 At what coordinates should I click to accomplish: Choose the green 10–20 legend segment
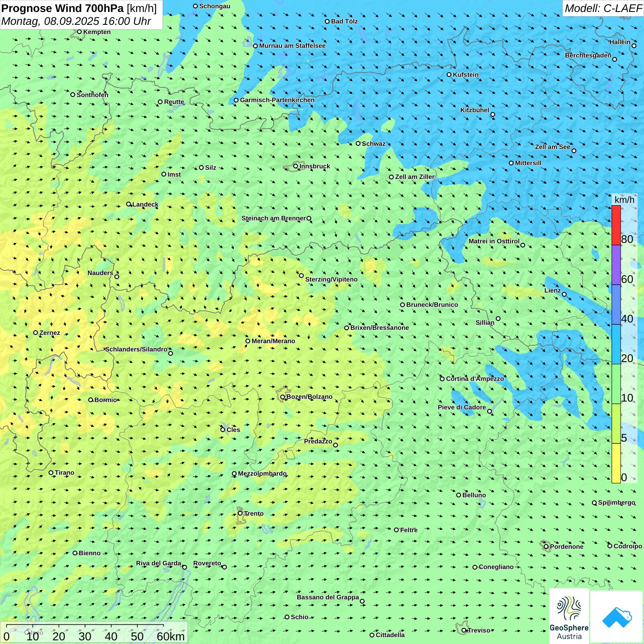616,384
